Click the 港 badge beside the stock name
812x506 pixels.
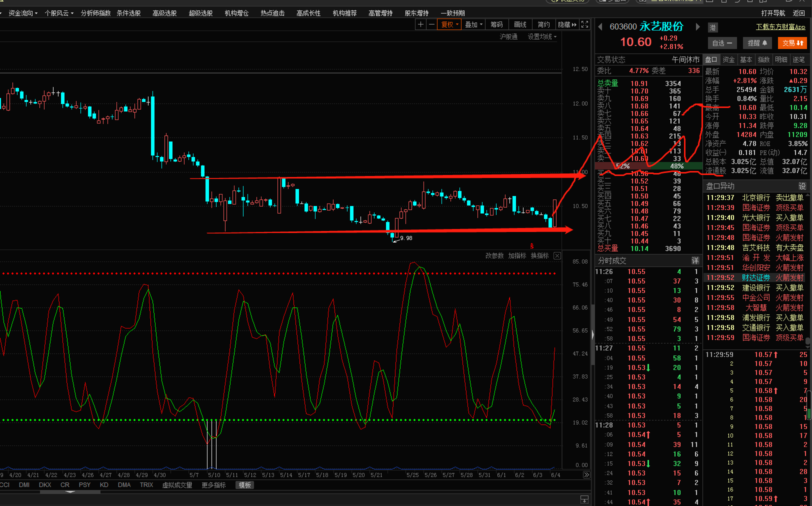(712, 27)
